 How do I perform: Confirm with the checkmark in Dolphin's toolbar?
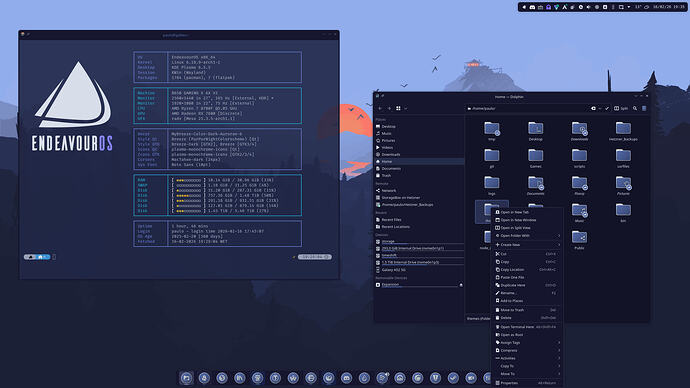(x=607, y=108)
